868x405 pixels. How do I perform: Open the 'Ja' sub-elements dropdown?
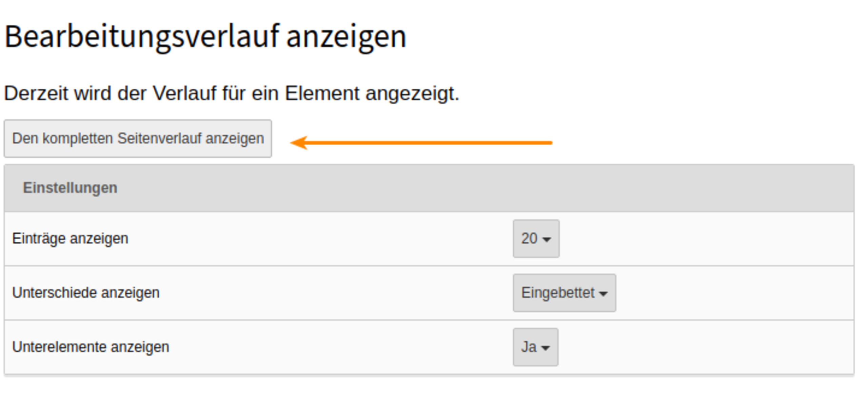tap(536, 347)
